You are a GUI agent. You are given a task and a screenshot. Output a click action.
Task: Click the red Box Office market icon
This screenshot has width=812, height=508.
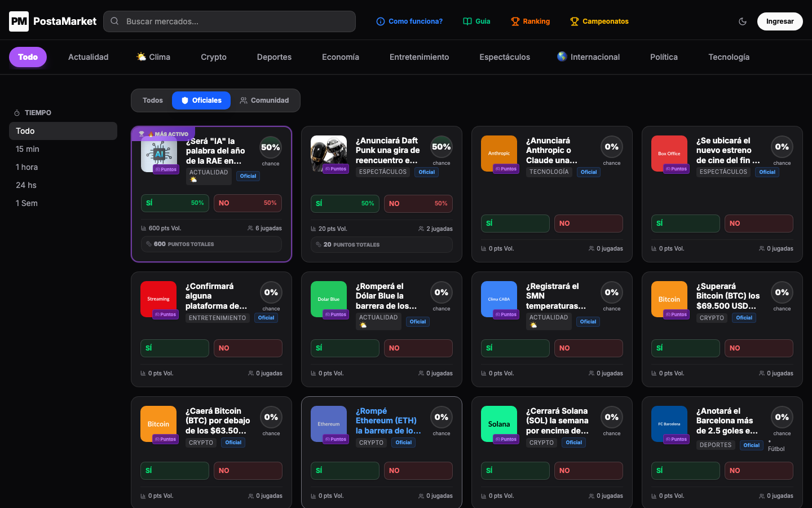pos(669,154)
